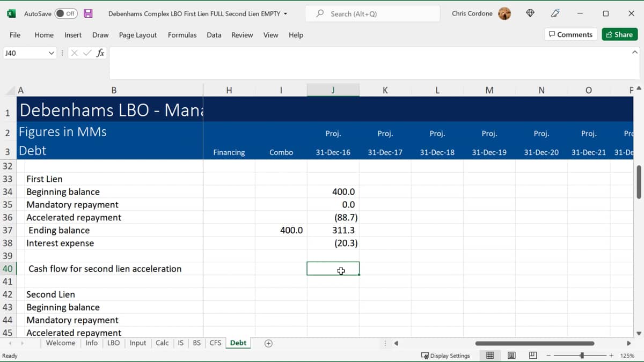Viewport: 644px width, 362px height.
Task: Select row 40 header
Action: point(8,269)
